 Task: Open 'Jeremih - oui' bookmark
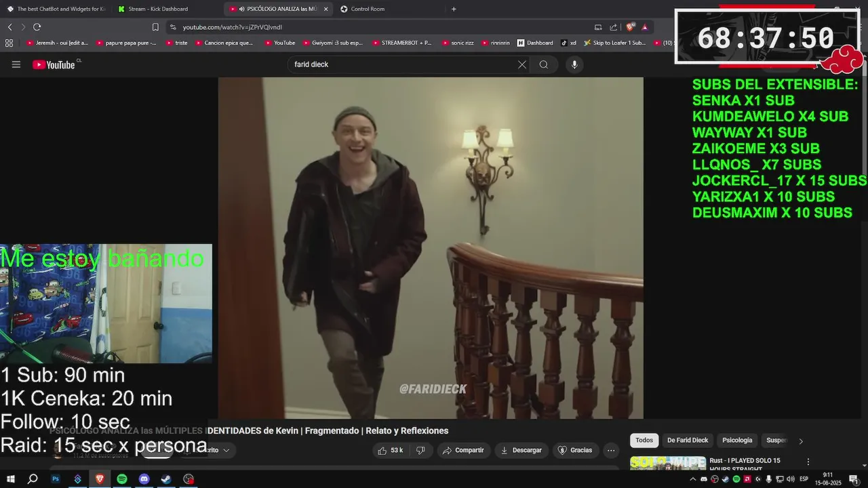(58, 43)
